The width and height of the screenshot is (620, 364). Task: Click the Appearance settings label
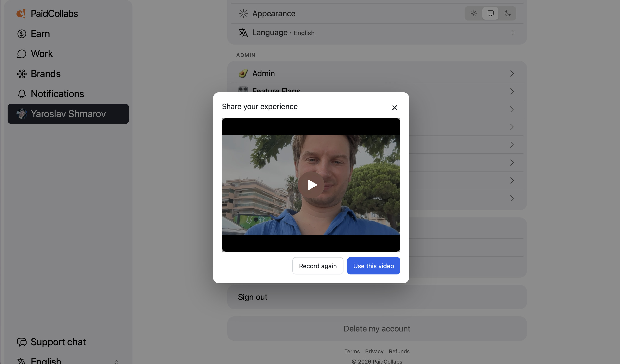[274, 14]
